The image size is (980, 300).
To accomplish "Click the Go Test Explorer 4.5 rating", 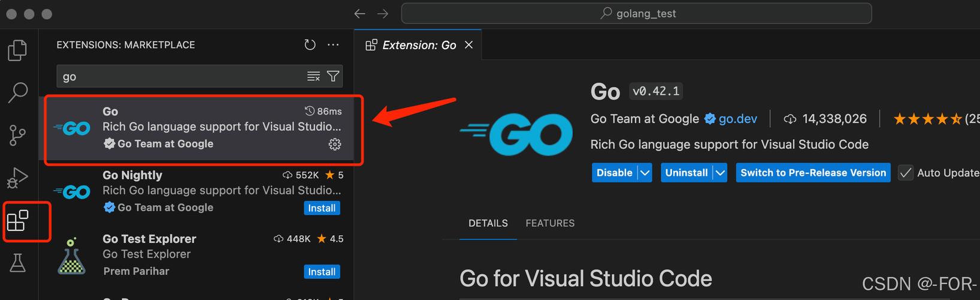I will point(330,239).
